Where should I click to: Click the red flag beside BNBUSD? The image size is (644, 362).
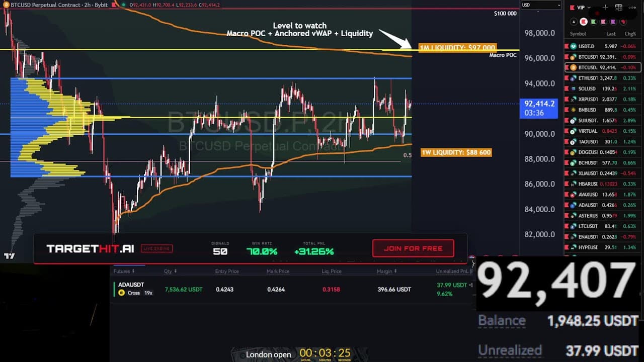point(567,110)
